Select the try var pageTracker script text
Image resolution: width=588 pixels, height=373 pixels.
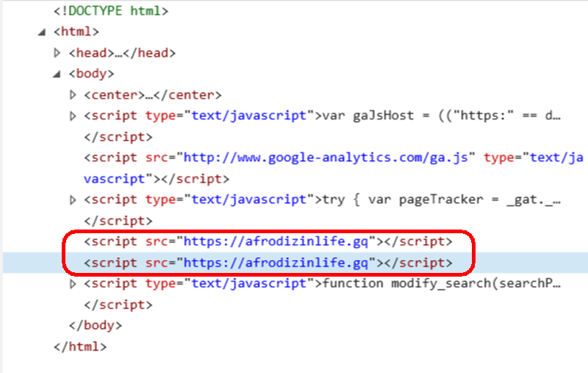442,199
